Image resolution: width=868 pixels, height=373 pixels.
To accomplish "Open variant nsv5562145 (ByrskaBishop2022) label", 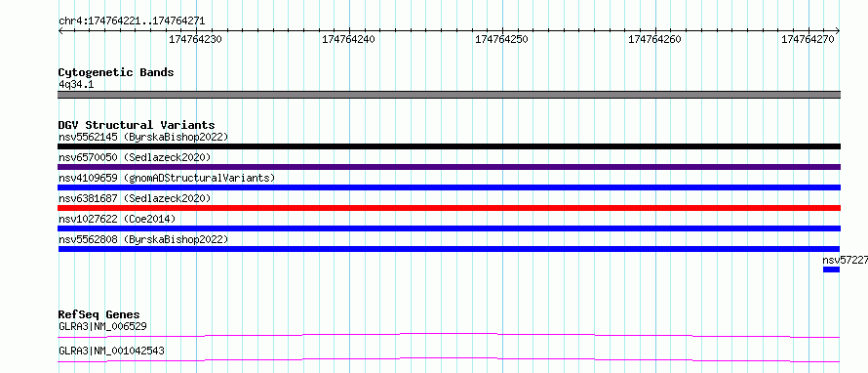I will (142, 137).
